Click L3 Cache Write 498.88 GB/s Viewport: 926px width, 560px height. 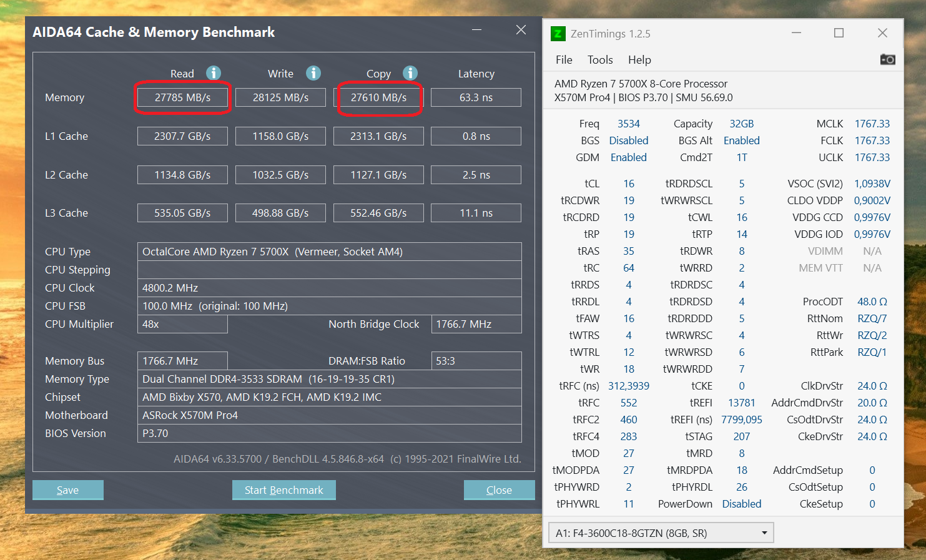coord(280,213)
